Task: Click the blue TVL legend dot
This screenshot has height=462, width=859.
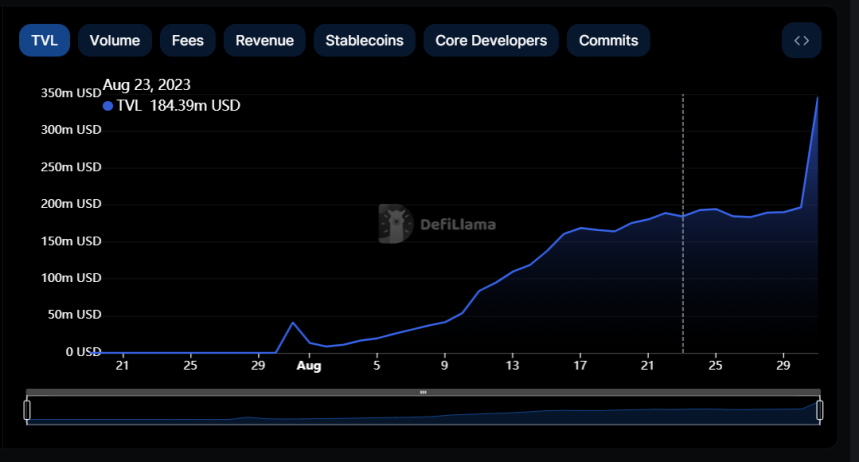Action: point(108,106)
